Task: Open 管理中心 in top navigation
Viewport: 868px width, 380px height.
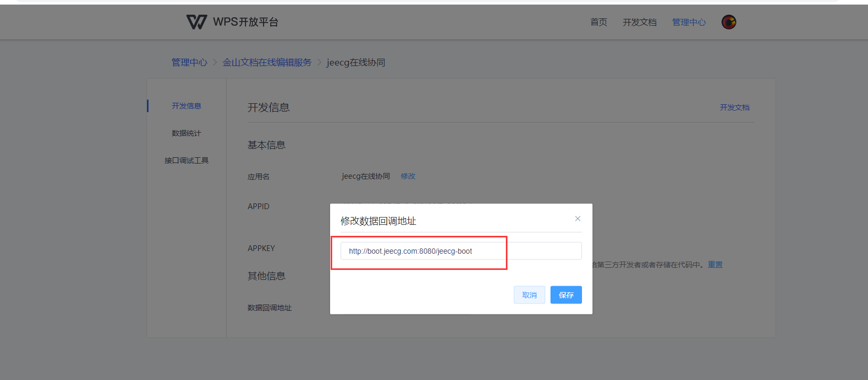Action: [x=689, y=22]
